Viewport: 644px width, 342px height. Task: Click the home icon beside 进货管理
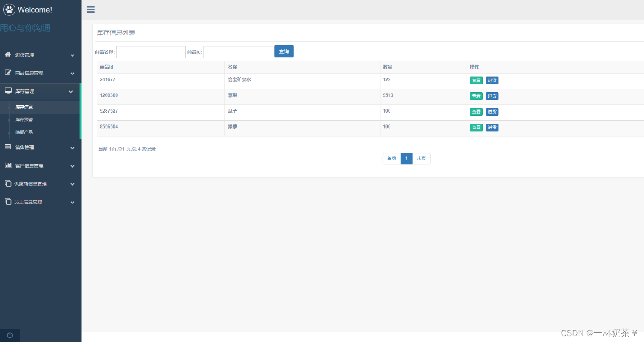click(x=8, y=55)
